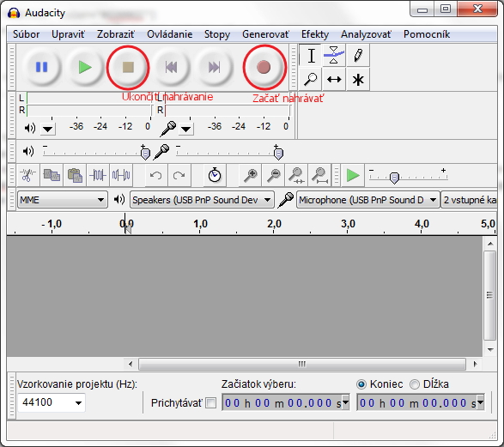Open the MME audio host dropdown
Viewport: 504px width, 447px height.
click(x=63, y=200)
